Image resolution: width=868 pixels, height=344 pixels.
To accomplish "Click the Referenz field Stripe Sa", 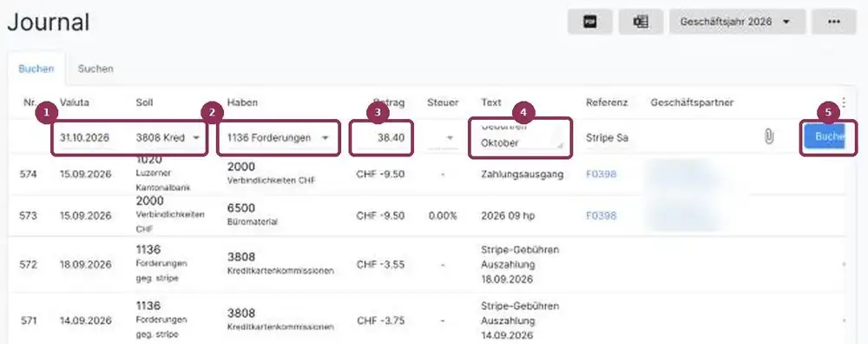I will (608, 138).
